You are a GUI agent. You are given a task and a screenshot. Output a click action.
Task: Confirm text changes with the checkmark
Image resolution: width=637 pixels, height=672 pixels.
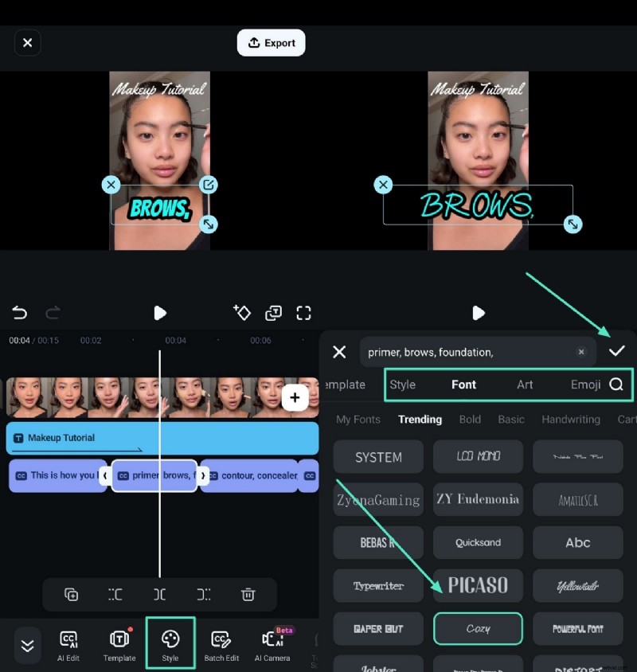(x=617, y=351)
